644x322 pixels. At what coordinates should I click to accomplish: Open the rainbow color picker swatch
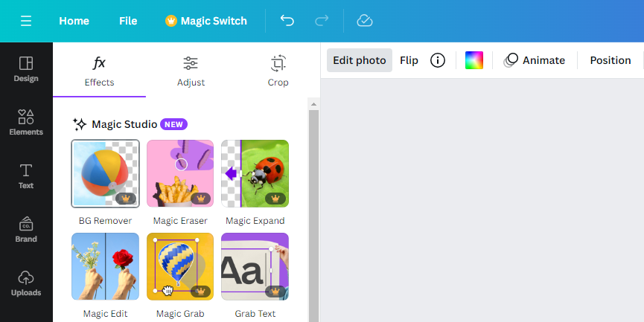coord(474,60)
